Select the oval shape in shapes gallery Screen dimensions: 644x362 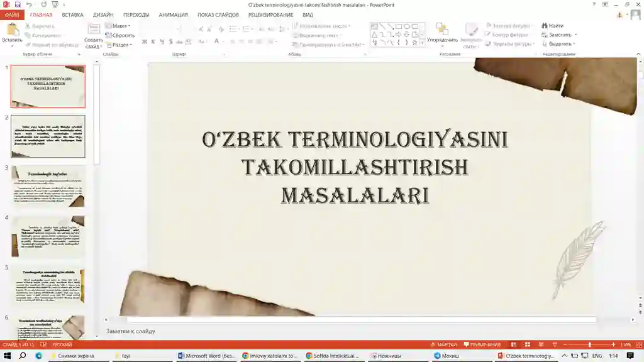(x=407, y=26)
